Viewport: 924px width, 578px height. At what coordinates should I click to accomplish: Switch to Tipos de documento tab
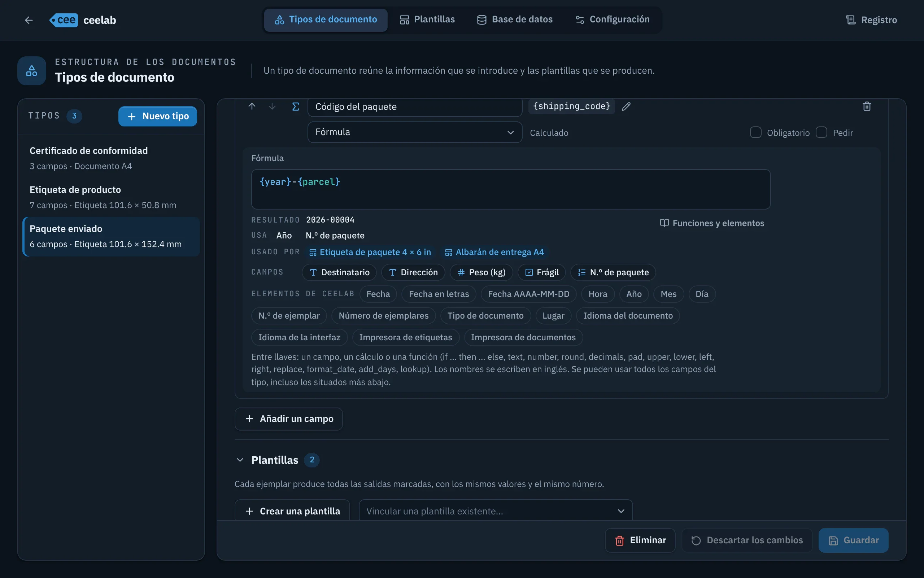tap(326, 20)
